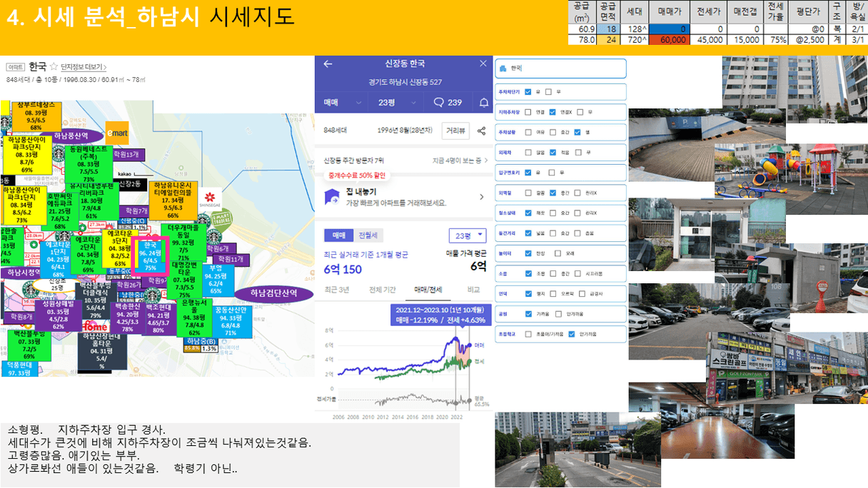
Task: Click the 하남검단산역 station label
Action: pos(274,293)
